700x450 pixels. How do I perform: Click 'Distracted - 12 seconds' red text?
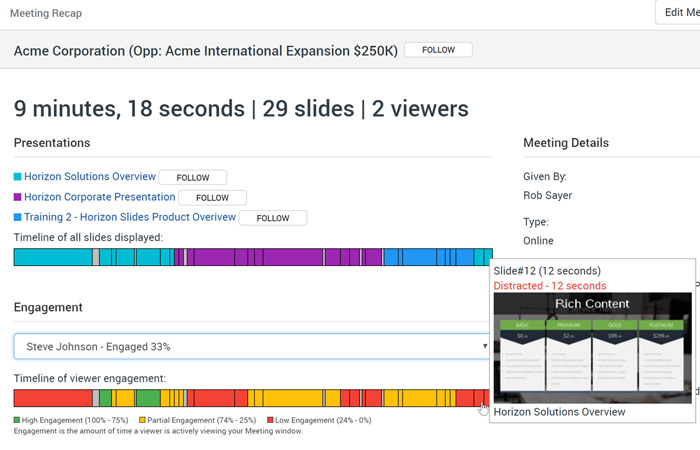pos(550,286)
